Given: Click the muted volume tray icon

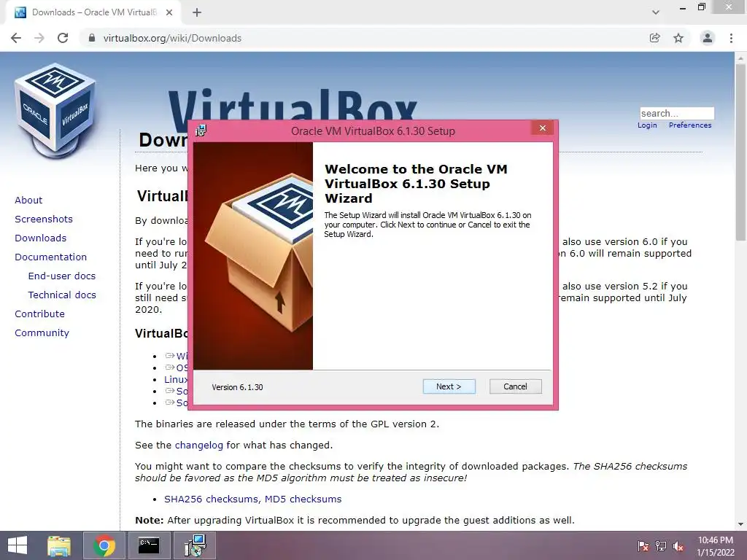Looking at the screenshot, I should (678, 546).
